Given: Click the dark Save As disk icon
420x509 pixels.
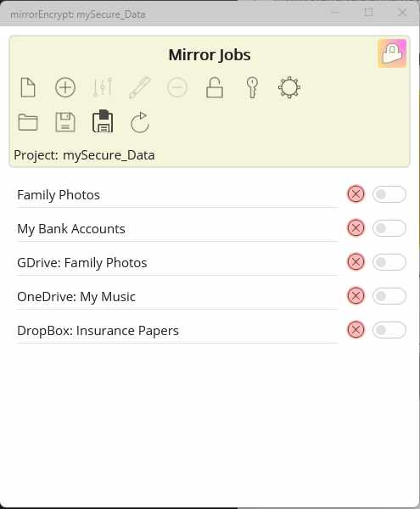Looking at the screenshot, I should coord(103,121).
